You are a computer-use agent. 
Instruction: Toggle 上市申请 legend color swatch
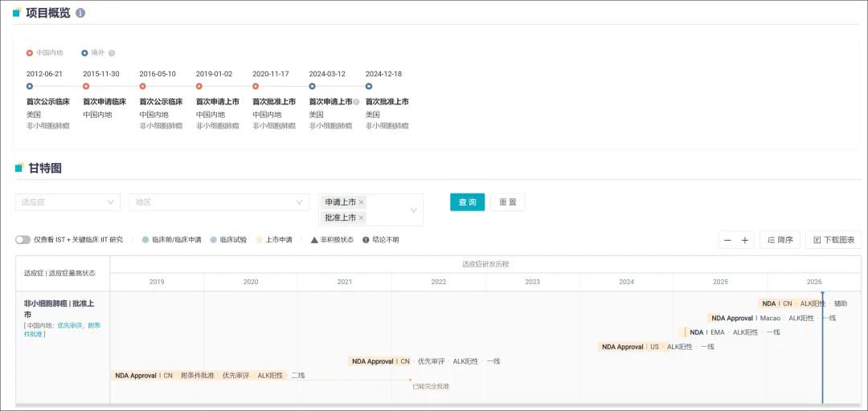click(259, 240)
